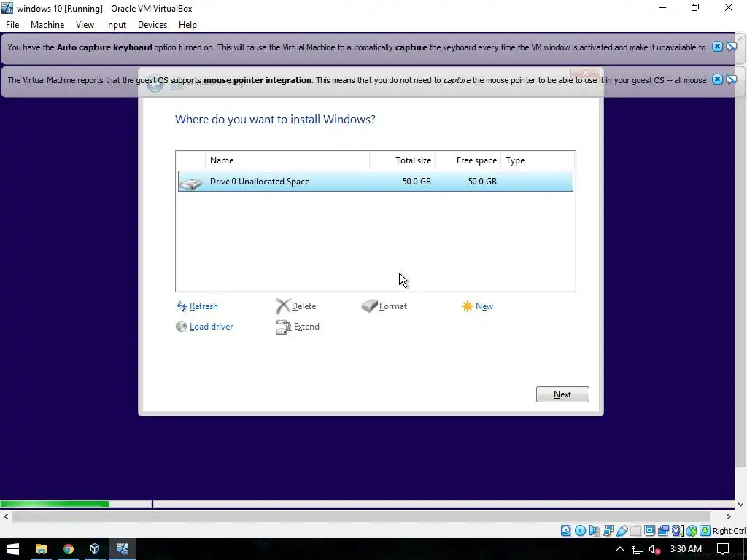Click the optical disk status icon
Image resolution: width=747 pixels, height=560 pixels.
(580, 531)
